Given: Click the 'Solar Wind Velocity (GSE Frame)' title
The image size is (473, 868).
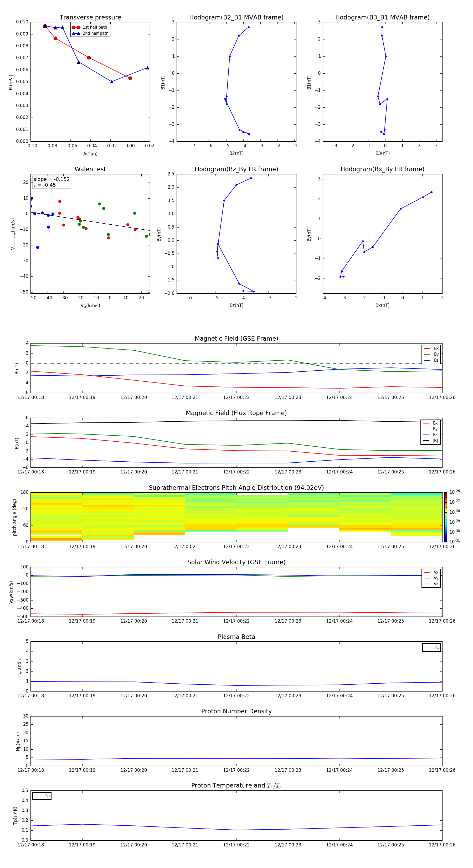Looking at the screenshot, I should 236,562.
